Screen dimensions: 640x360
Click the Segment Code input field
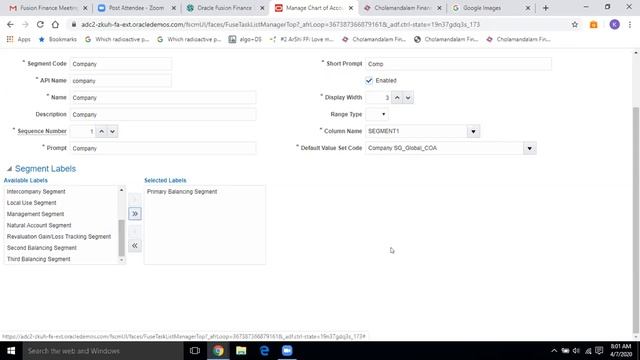(x=121, y=64)
